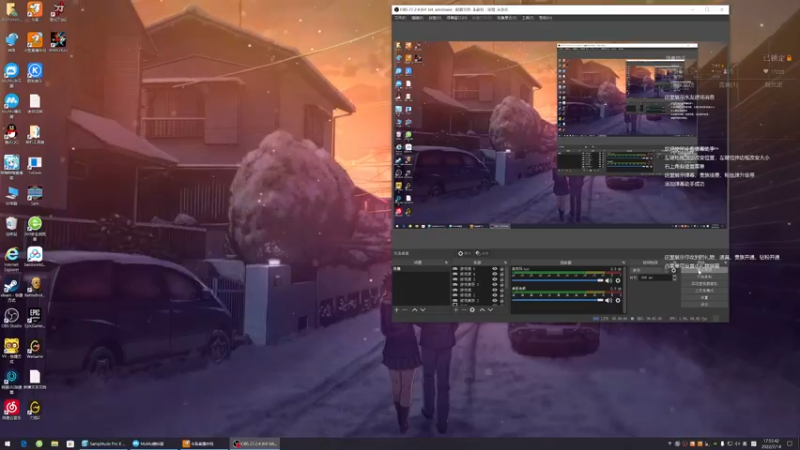Open the source Properties button above the panels
The width and height of the screenshot is (800, 450).
(464, 253)
